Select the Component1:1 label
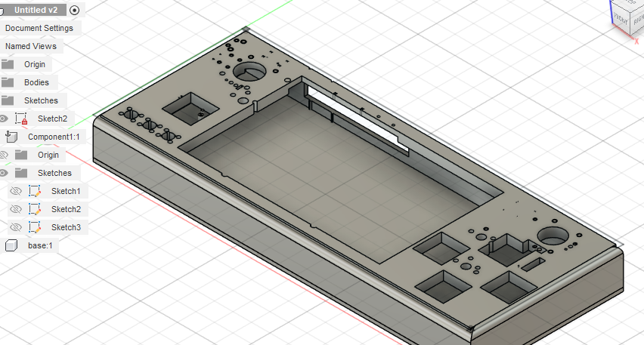 [54, 137]
